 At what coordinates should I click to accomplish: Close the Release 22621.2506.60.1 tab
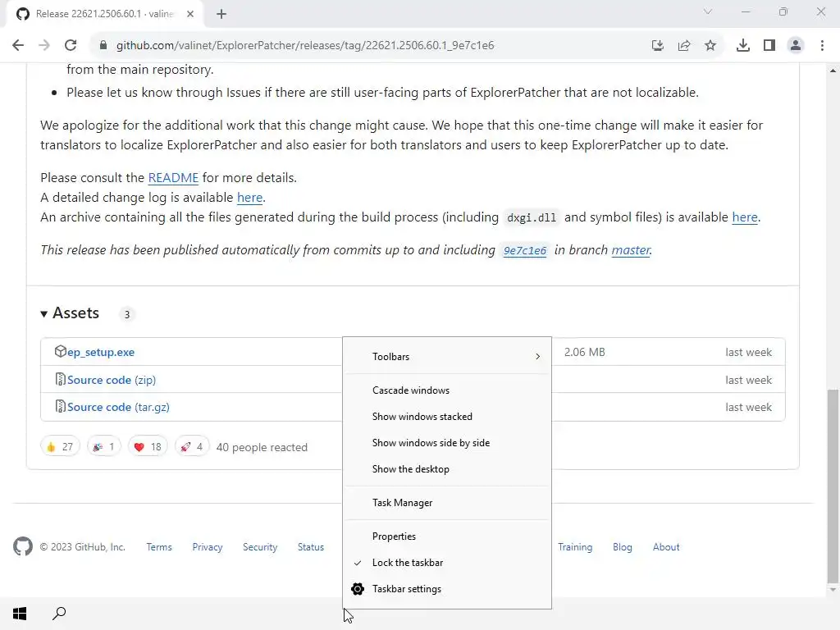click(190, 15)
